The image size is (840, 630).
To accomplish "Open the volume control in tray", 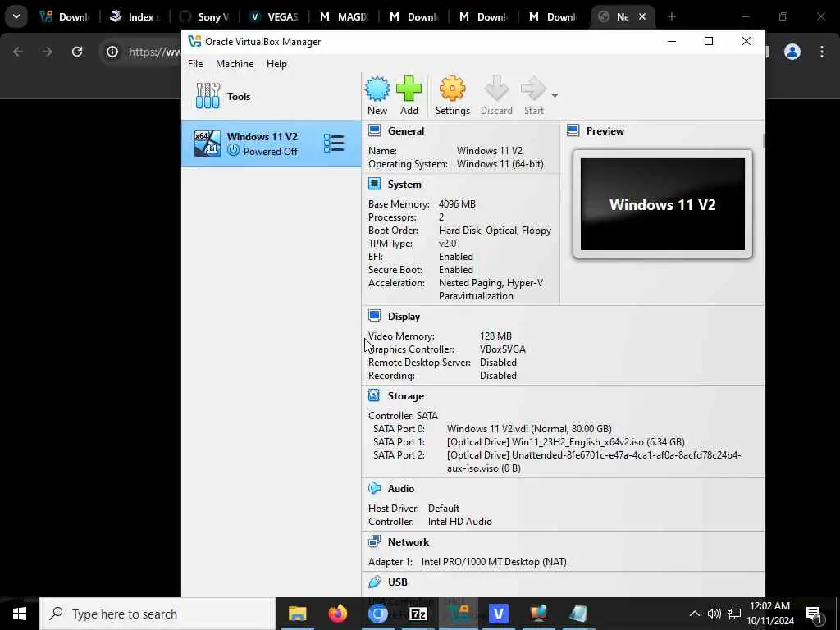I will (714, 614).
